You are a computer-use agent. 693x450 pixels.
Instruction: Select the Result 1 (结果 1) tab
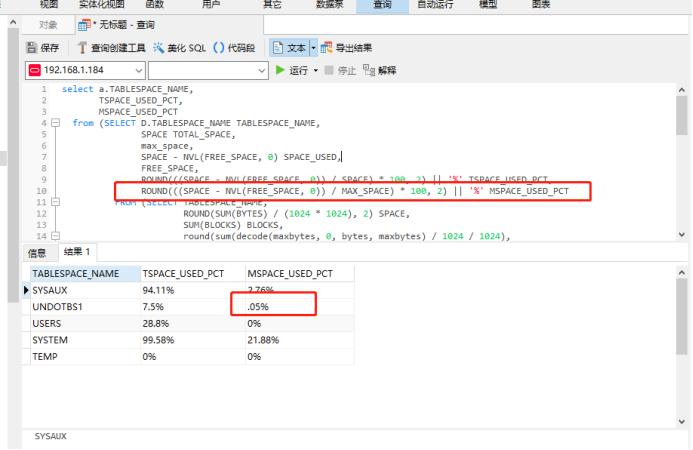77,252
